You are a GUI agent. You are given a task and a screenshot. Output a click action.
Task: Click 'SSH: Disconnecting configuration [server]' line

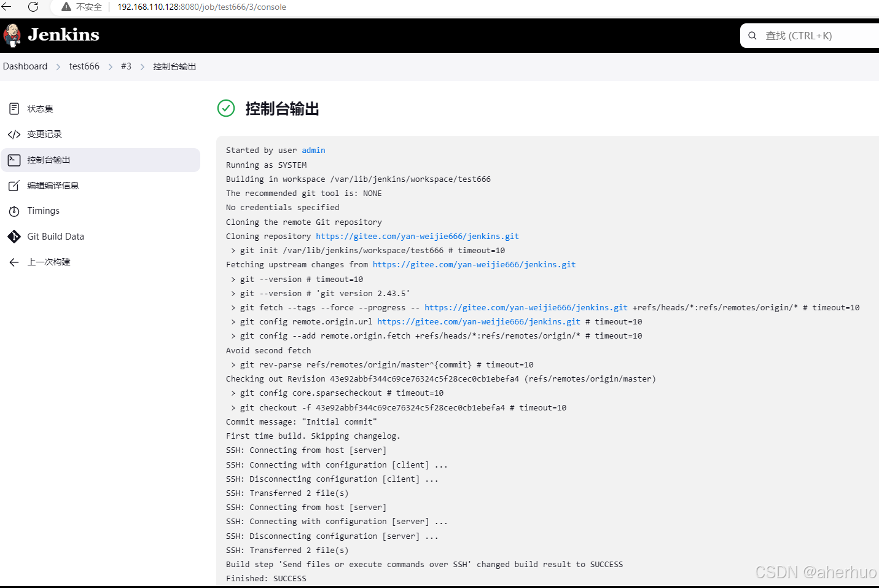tap(332, 536)
